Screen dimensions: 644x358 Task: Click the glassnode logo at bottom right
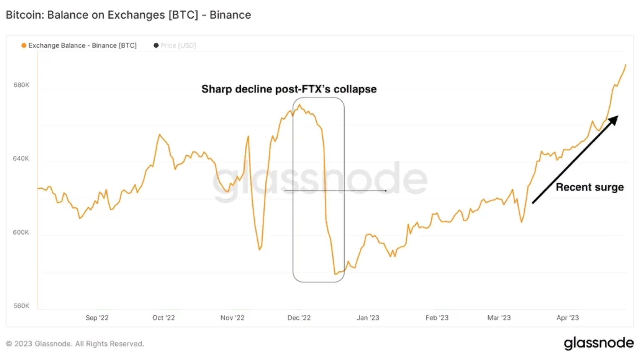598,343
